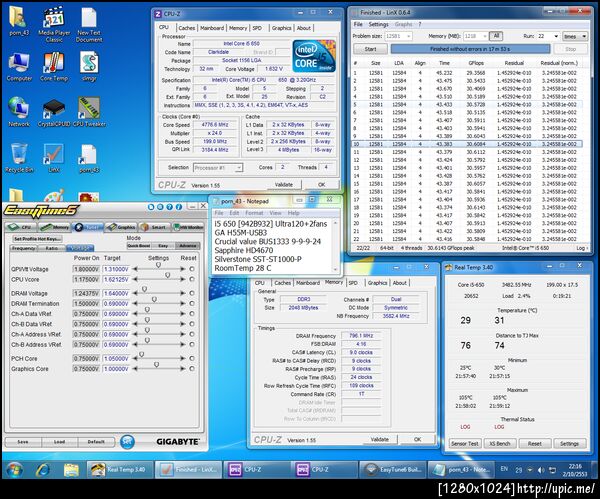Open the Recycle Bin on desktop
The width and height of the screenshot is (600, 499).
click(x=19, y=158)
